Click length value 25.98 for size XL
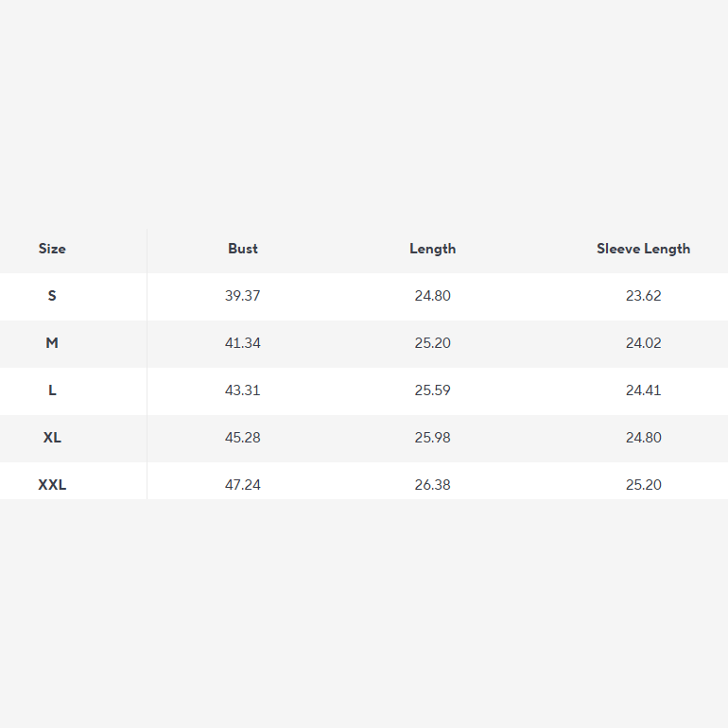Screen dimensions: 728x728 [432, 438]
